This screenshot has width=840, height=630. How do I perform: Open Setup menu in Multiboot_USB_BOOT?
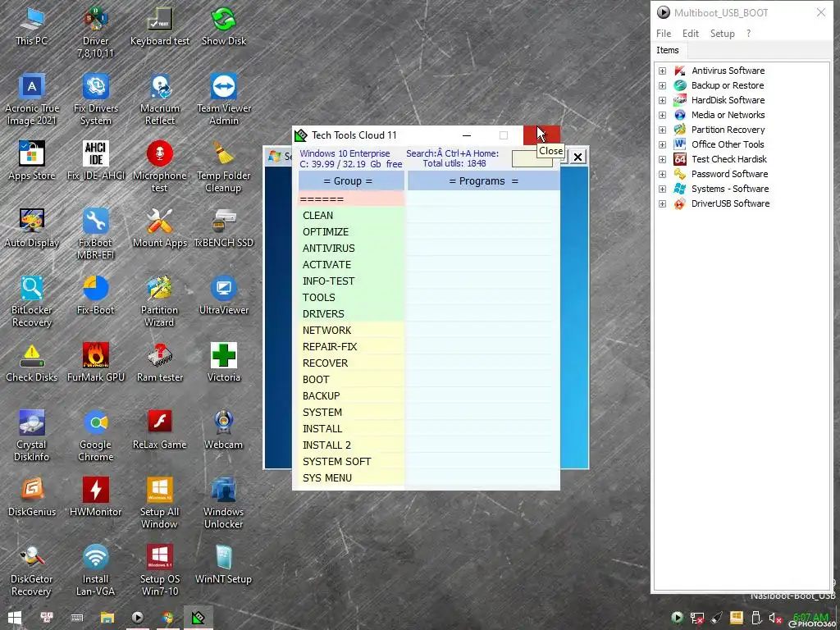[722, 33]
